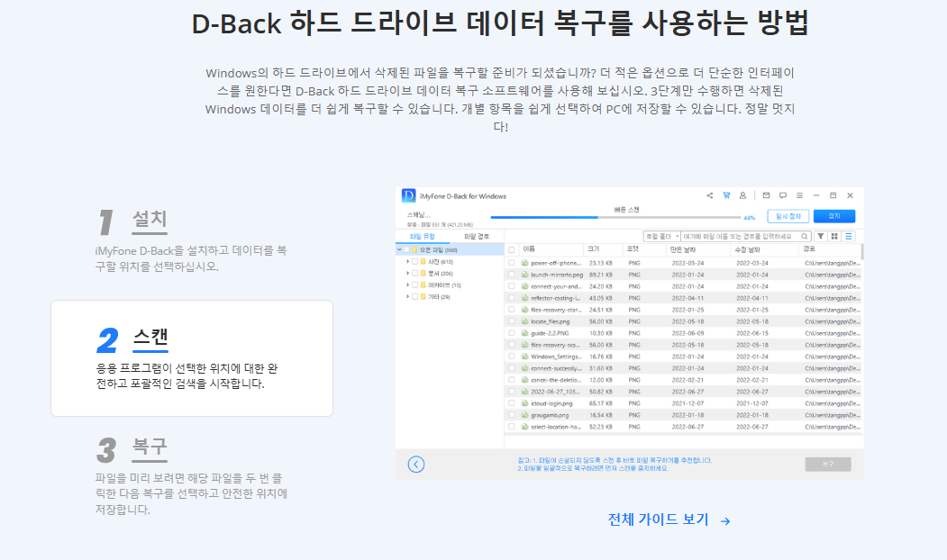Switch to list view icon
Viewport: 947px width, 560px height.
849,237
